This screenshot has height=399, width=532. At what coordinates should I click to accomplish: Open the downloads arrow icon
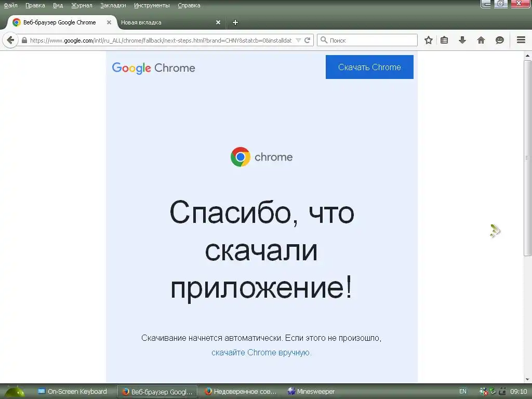tap(462, 41)
